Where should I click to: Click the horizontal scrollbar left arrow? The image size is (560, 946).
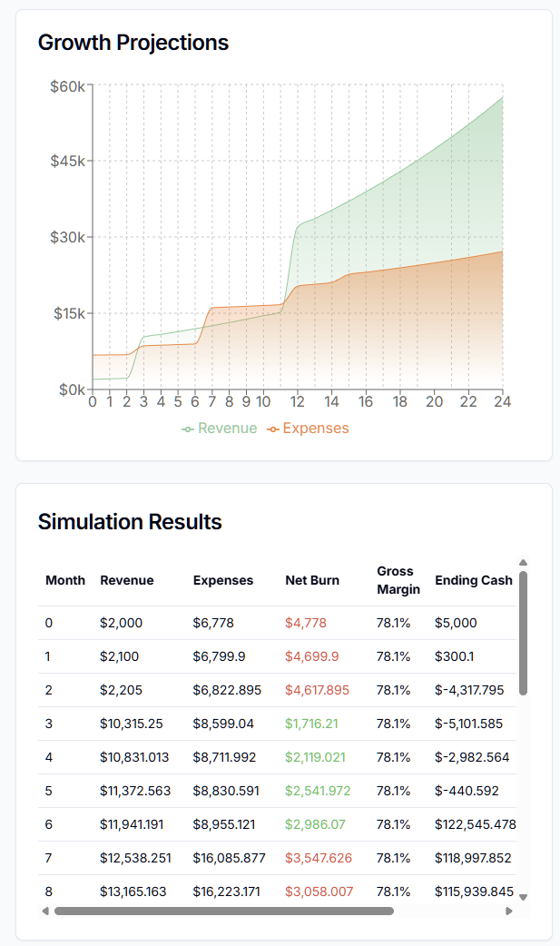(x=44, y=910)
